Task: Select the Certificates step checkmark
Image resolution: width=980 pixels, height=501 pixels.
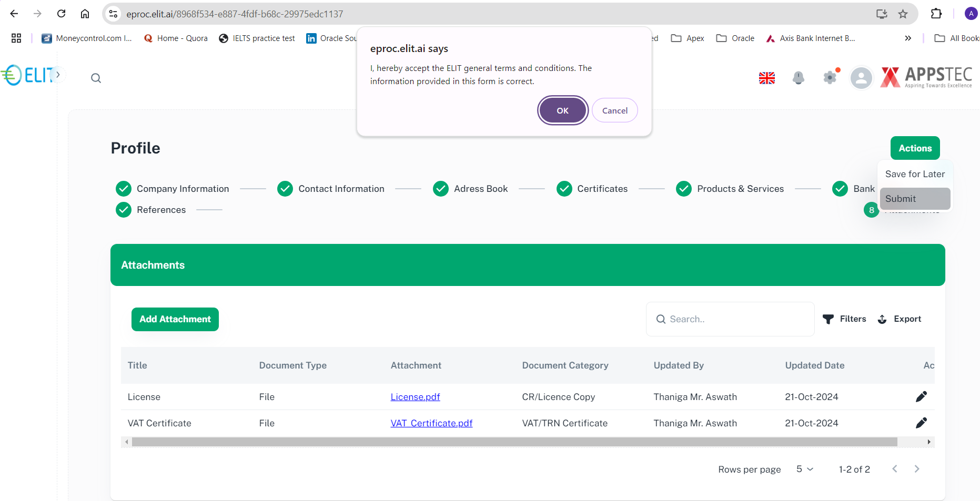Action: pyautogui.click(x=564, y=189)
